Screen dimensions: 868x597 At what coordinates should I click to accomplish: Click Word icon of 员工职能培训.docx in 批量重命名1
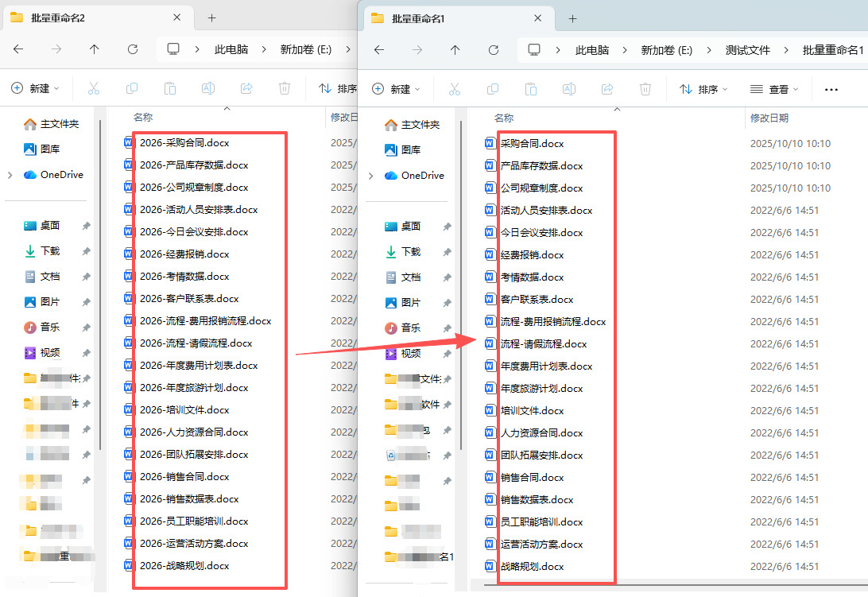coord(490,521)
